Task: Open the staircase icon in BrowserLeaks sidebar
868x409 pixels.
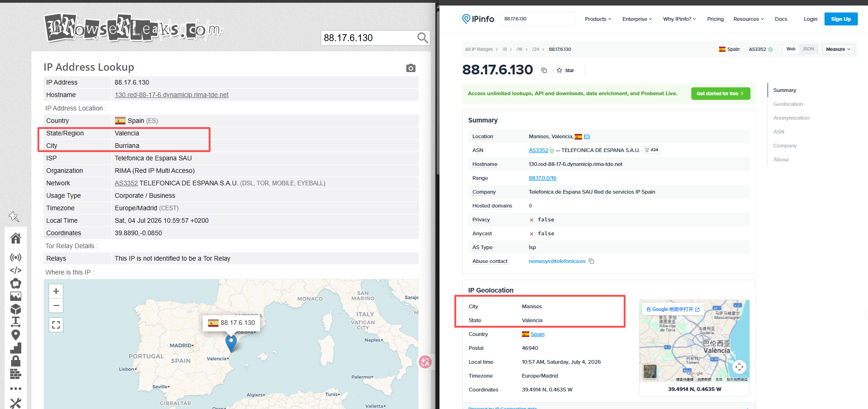Action: pos(16,348)
